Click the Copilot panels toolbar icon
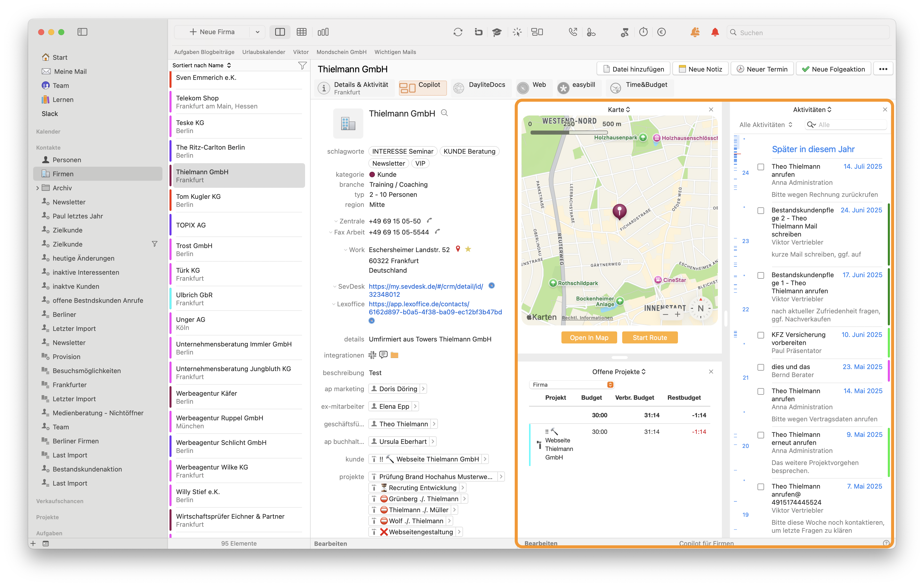This screenshot has width=924, height=586. 537,32
